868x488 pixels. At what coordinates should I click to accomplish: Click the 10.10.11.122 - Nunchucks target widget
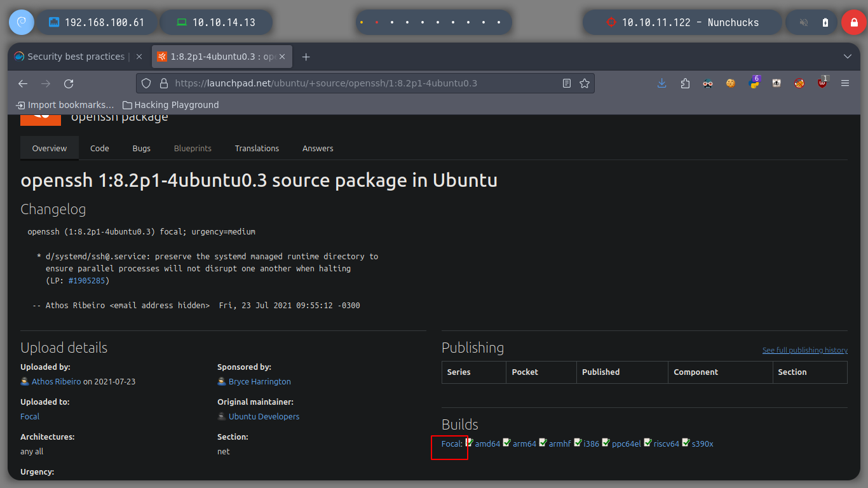pos(682,22)
